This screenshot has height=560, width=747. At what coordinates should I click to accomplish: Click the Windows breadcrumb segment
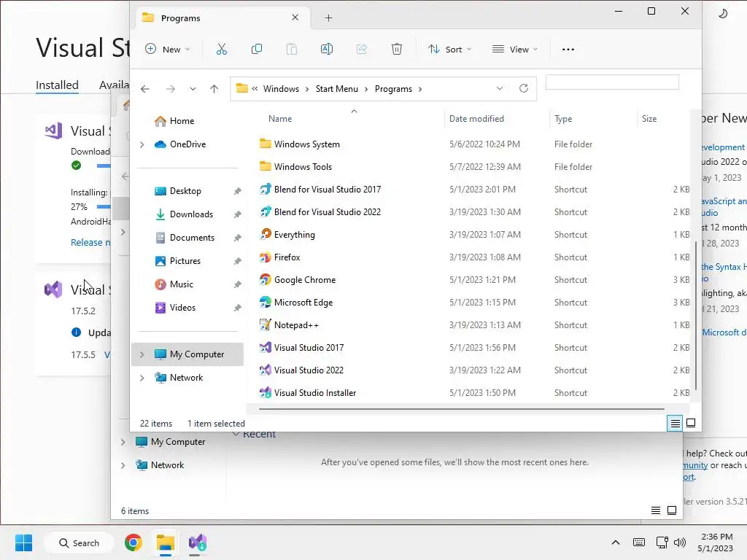coord(281,89)
